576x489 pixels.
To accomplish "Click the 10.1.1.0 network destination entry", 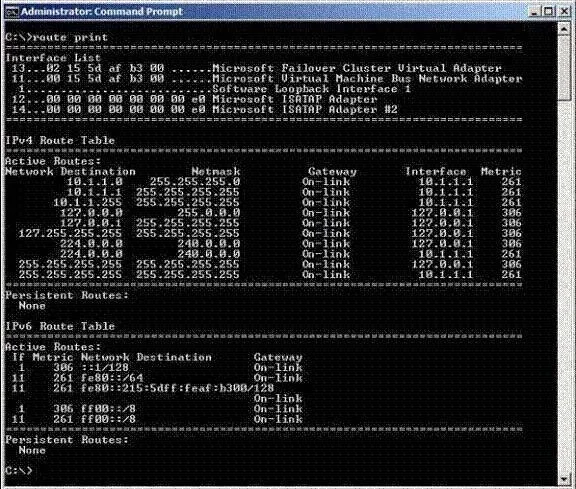I will [95, 181].
